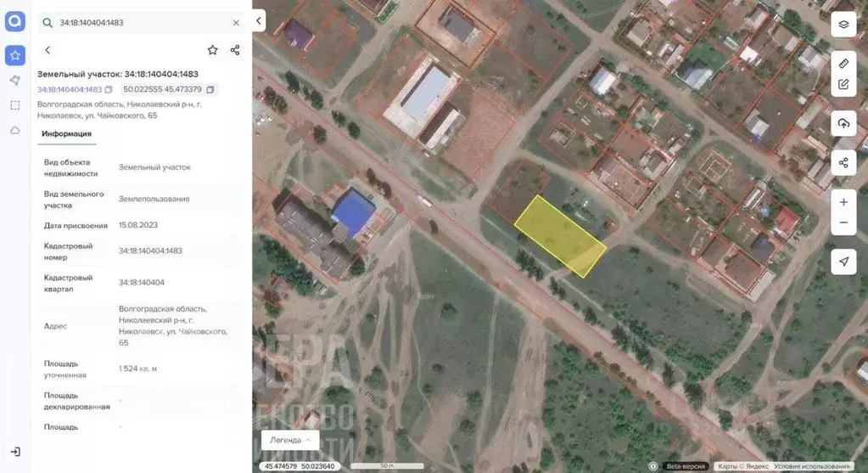Zoom in on the map
Screen dimensions: 868x473
tap(843, 202)
